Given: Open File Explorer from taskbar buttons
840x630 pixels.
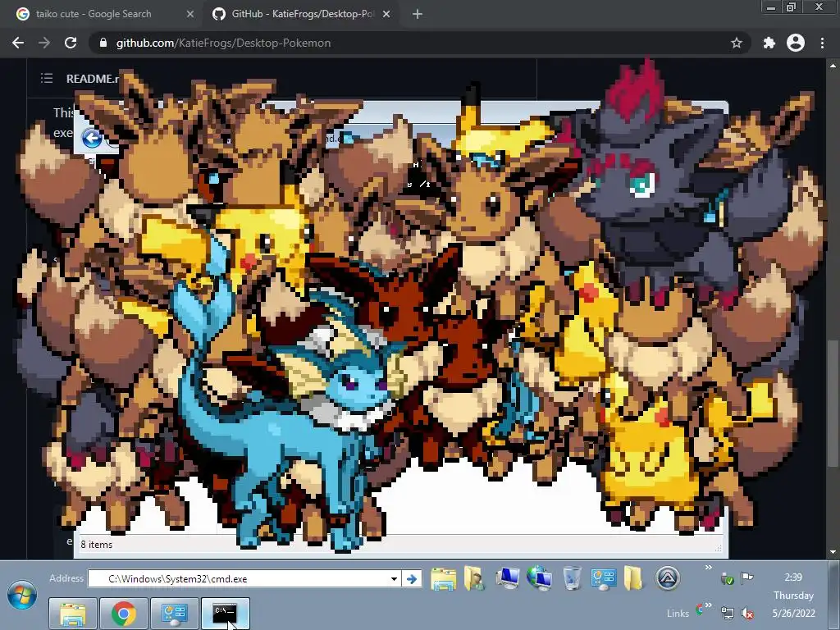Looking at the screenshot, I should (73, 614).
